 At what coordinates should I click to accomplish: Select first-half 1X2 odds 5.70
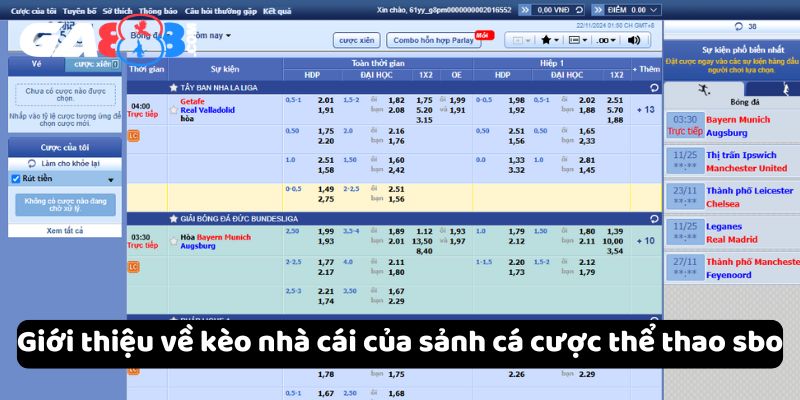tap(615, 110)
